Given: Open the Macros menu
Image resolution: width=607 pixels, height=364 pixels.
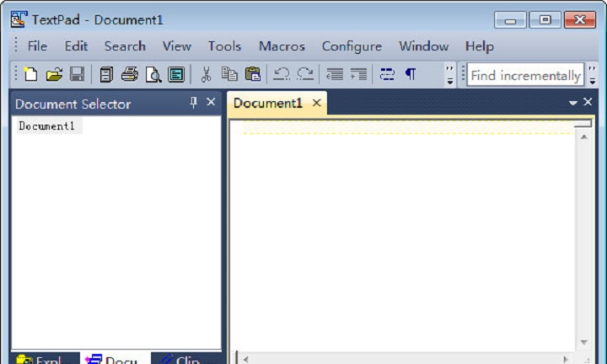Looking at the screenshot, I should pos(282,46).
